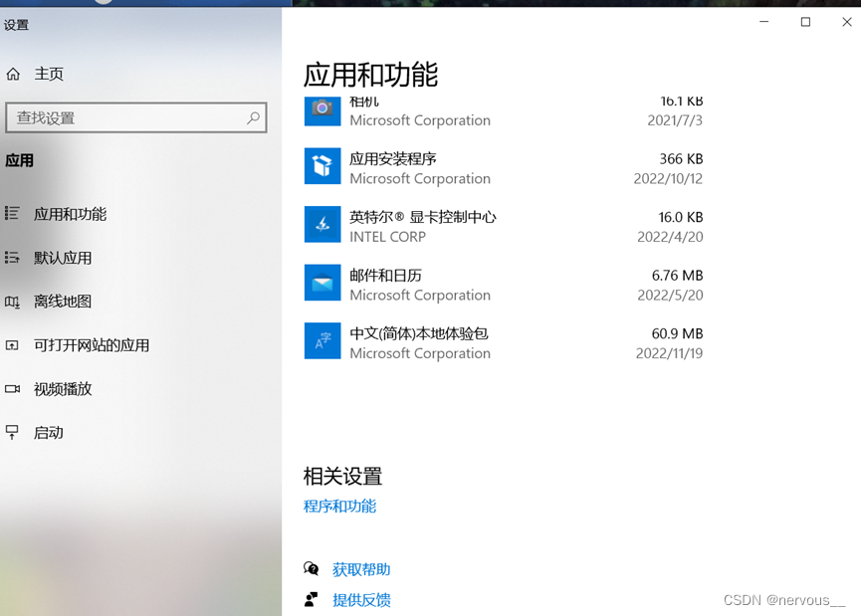
Task: Click the 默认应用 sidebar icon
Action: (12, 257)
